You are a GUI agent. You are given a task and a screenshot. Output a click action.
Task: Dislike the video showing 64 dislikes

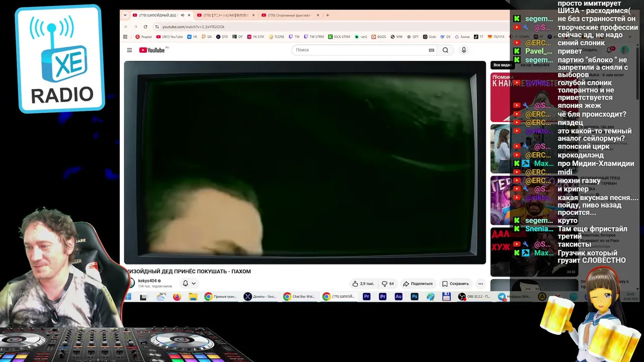[x=388, y=284]
